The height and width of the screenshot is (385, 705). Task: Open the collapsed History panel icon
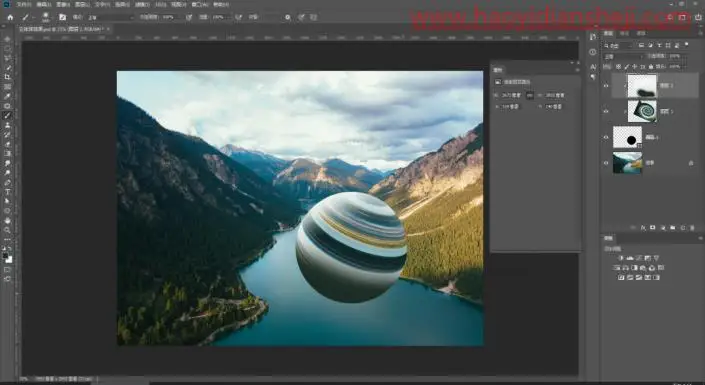click(x=593, y=37)
